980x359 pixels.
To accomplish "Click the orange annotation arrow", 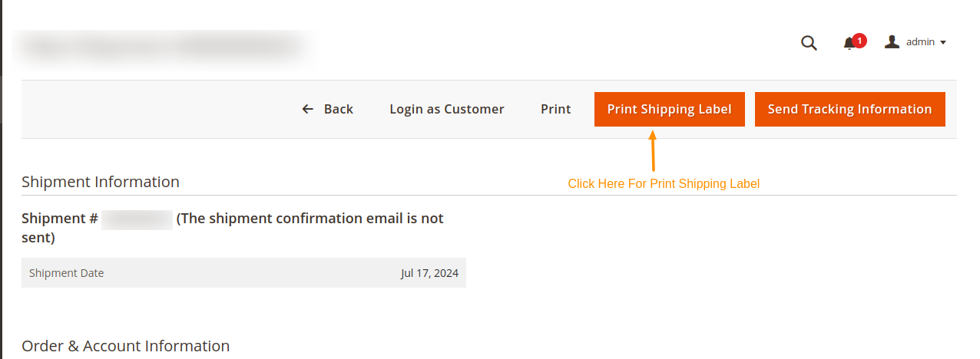I will tap(653, 151).
